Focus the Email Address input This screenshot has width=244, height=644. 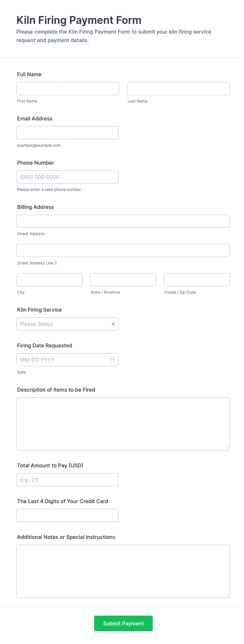point(67,133)
